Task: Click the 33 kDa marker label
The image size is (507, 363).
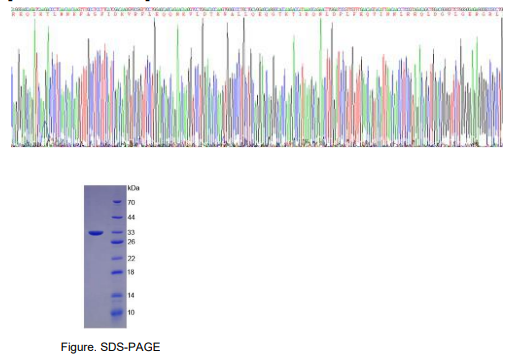Action: point(131,232)
